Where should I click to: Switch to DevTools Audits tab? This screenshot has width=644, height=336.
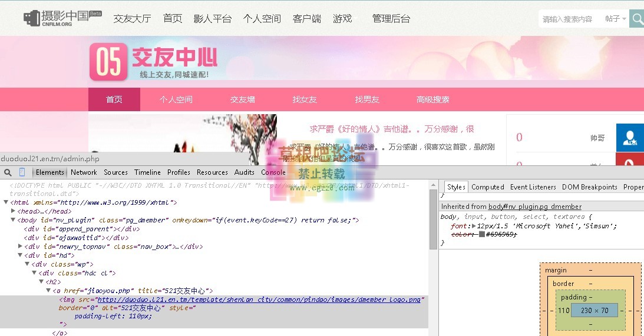[245, 172]
